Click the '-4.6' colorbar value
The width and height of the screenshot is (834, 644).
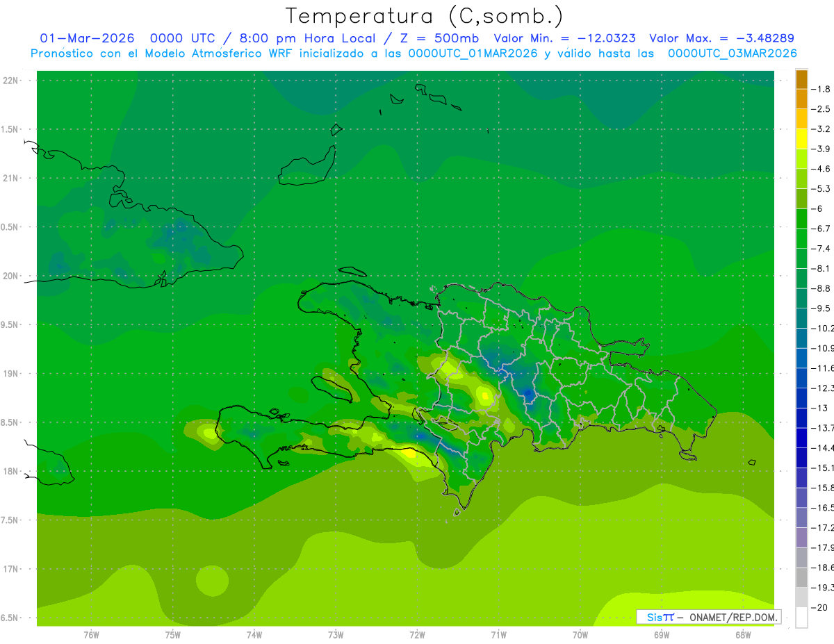(x=821, y=169)
